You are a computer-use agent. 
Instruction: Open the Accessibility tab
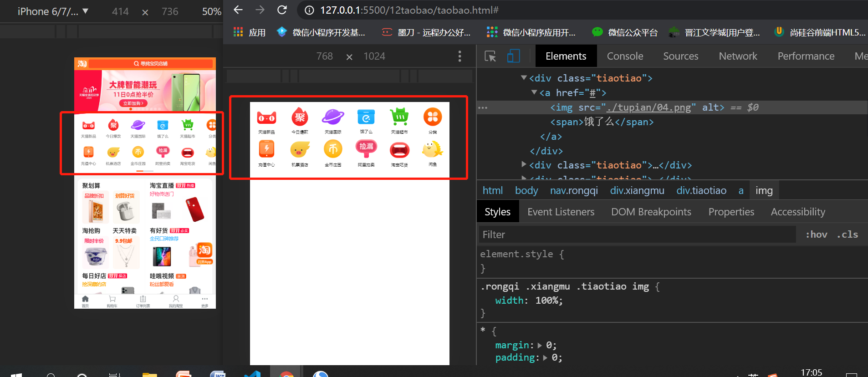pyautogui.click(x=797, y=212)
